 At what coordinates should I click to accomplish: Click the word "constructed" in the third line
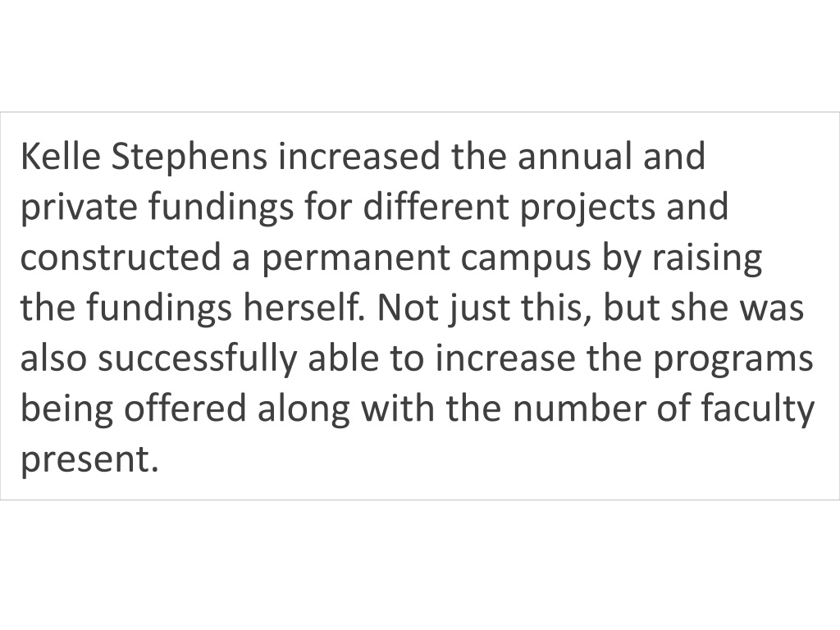click(121, 257)
